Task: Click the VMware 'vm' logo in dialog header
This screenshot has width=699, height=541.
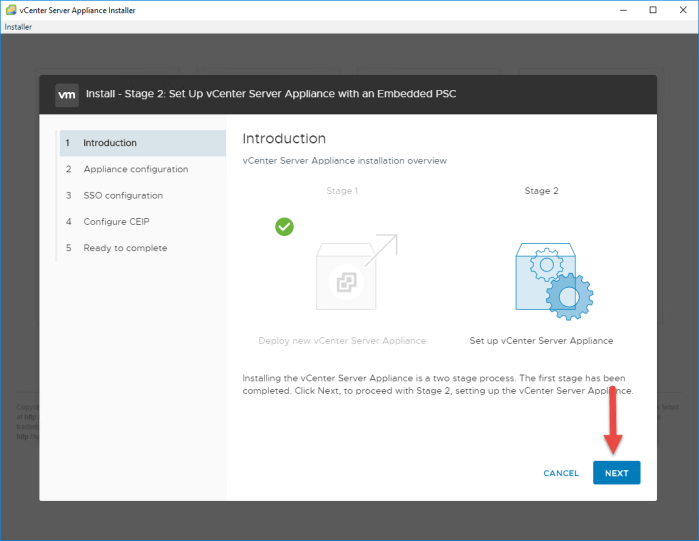Action: [x=67, y=95]
